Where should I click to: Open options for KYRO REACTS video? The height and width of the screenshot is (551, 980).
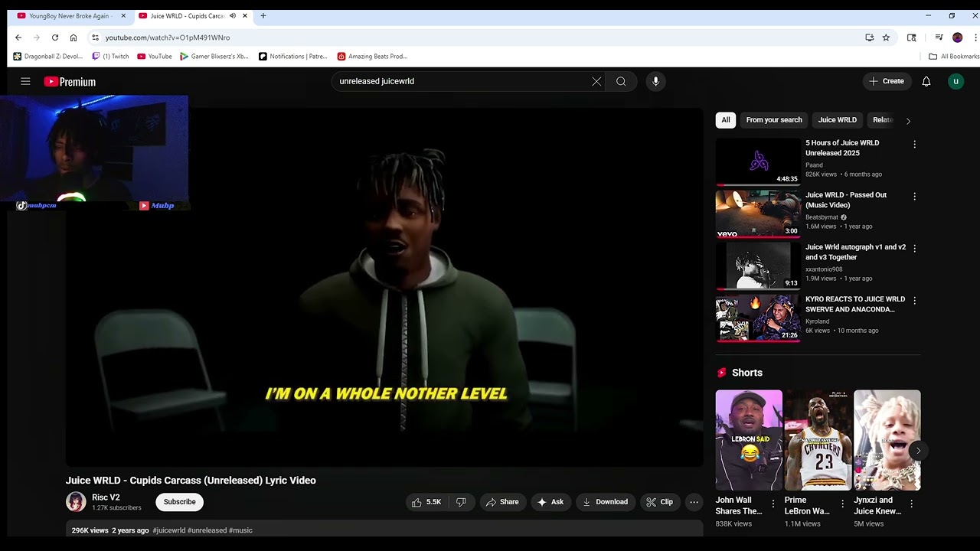click(x=914, y=300)
